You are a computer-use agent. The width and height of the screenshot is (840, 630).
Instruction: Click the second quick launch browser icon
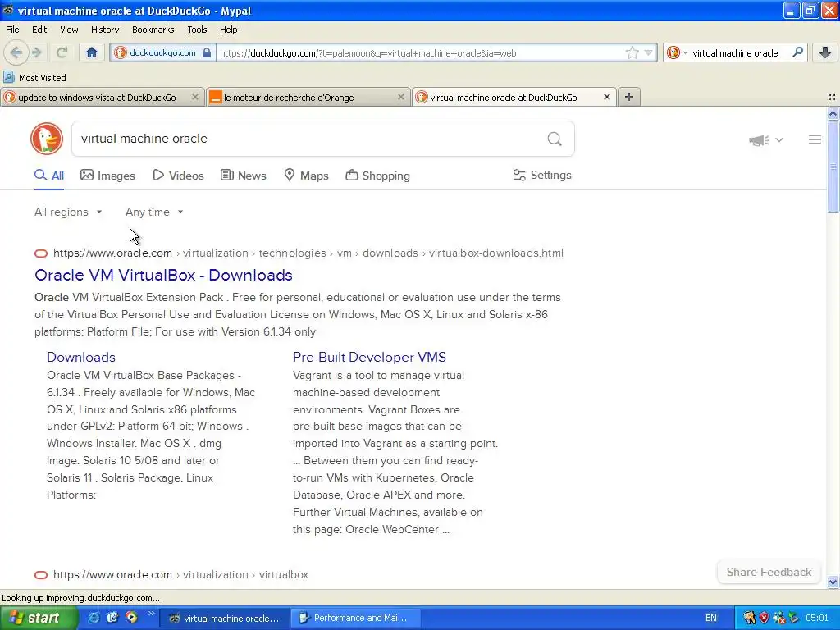112,618
